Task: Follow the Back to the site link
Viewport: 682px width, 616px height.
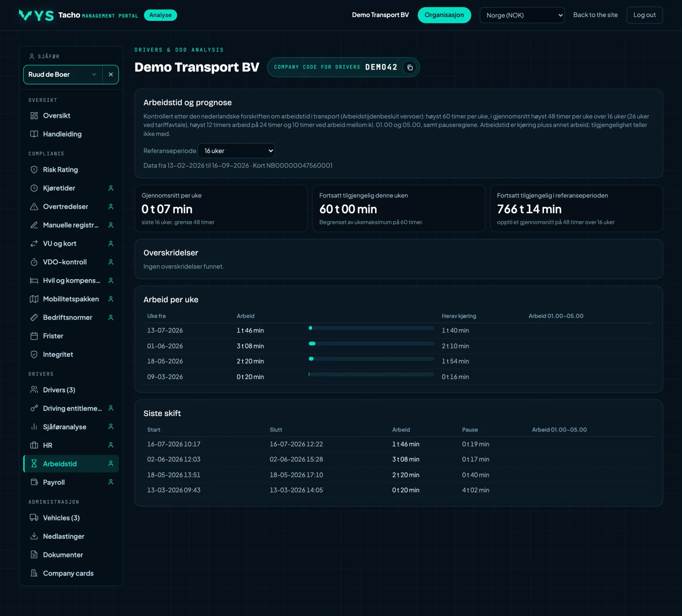Action: tap(595, 15)
